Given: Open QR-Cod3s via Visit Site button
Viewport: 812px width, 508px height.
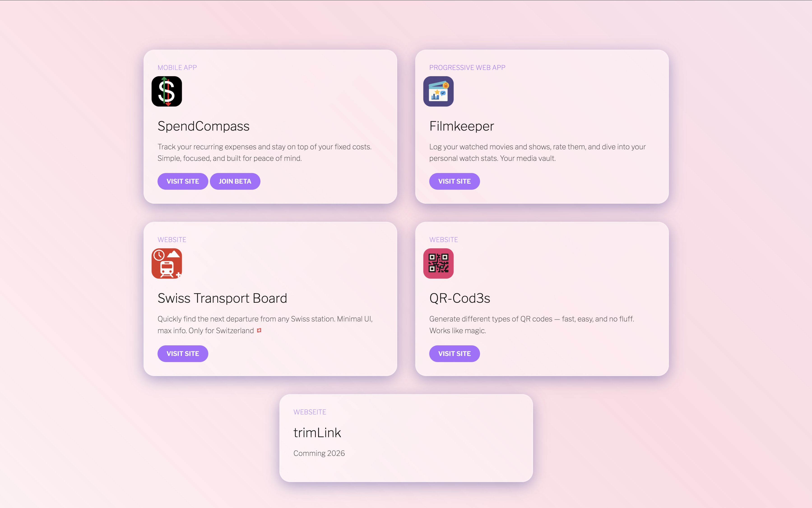Looking at the screenshot, I should [454, 353].
